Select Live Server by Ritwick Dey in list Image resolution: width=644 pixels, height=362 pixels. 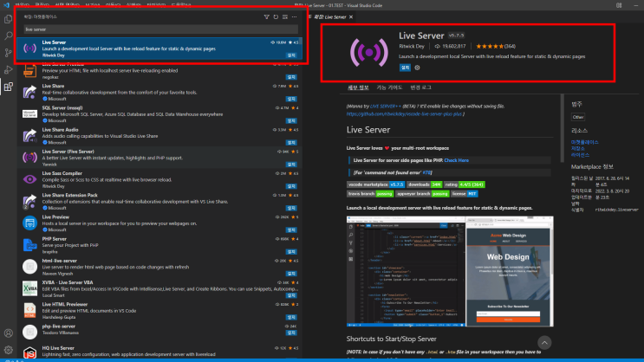[x=159, y=48]
